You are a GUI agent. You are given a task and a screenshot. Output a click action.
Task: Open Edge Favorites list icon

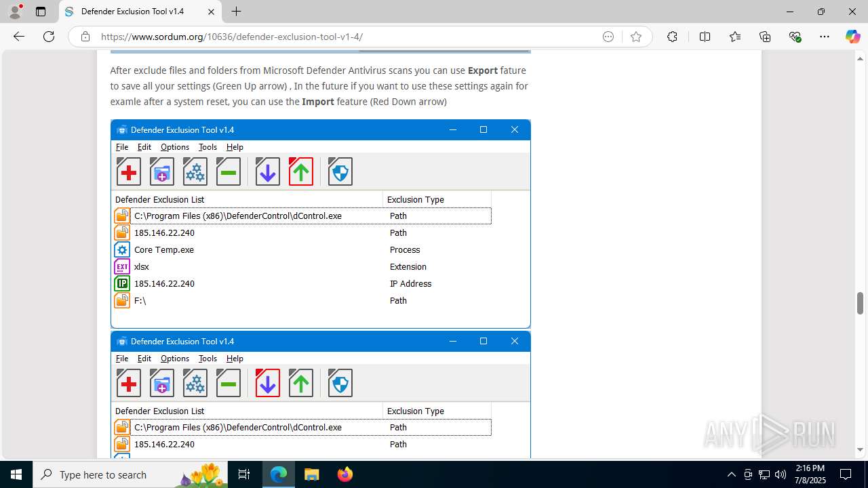pyautogui.click(x=735, y=37)
